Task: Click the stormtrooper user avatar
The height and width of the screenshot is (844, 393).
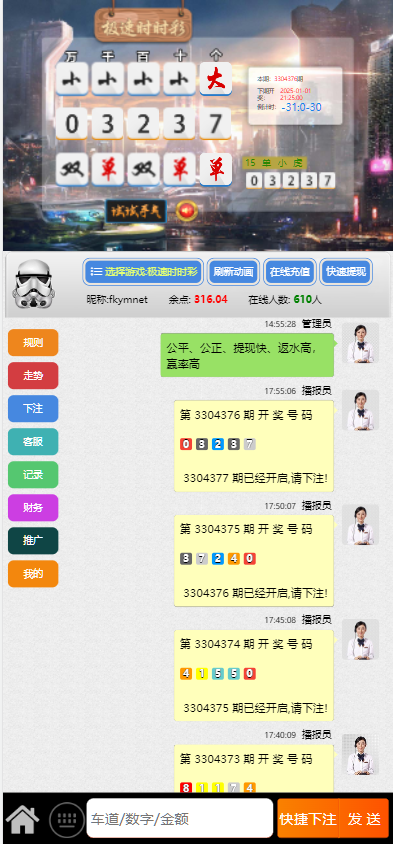Action: pyautogui.click(x=33, y=284)
